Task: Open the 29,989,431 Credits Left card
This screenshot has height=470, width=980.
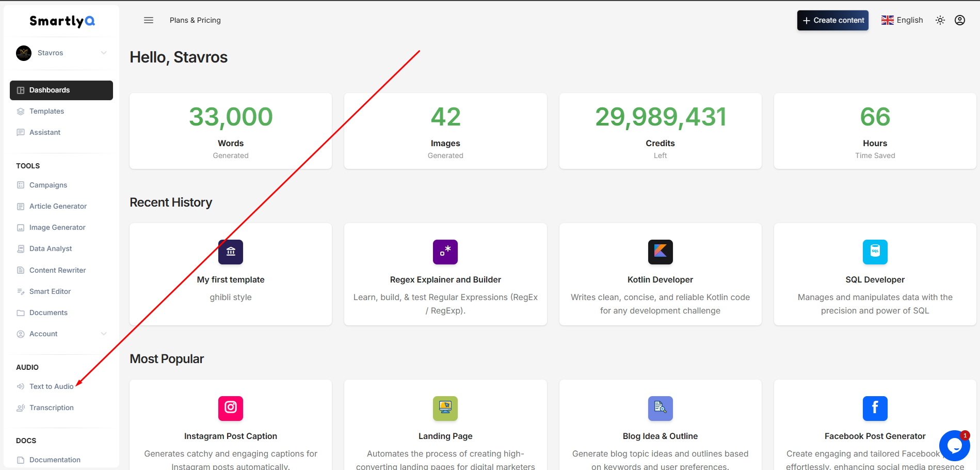Action: point(661,131)
